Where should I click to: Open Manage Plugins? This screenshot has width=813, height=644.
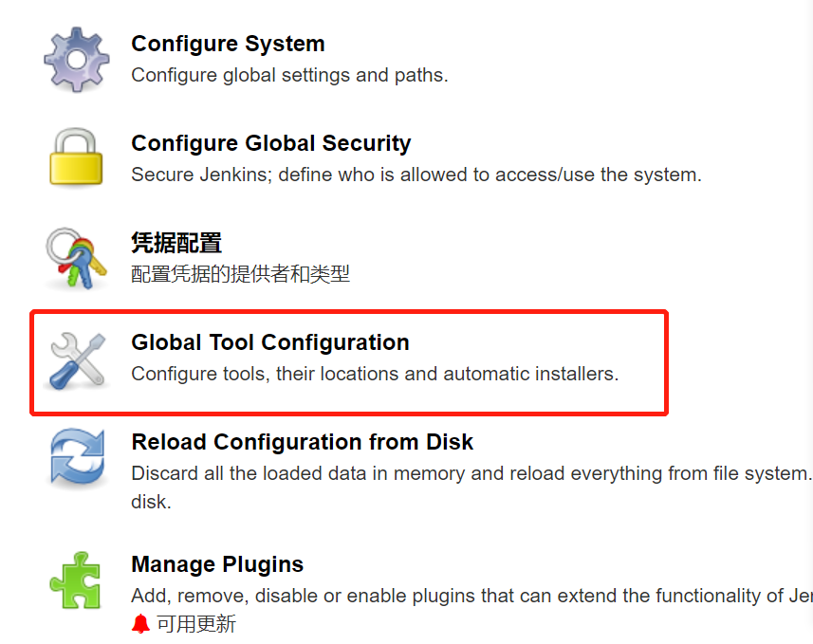217,564
